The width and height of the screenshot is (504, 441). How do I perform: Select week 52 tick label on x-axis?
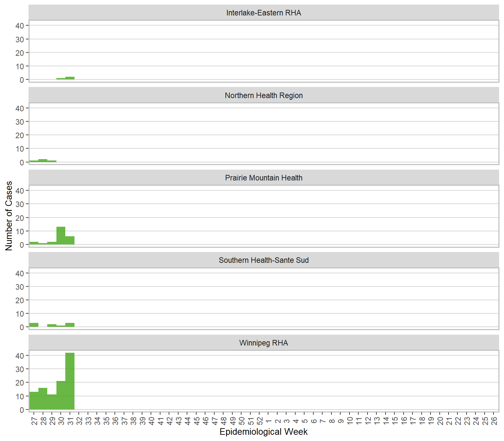(260, 421)
